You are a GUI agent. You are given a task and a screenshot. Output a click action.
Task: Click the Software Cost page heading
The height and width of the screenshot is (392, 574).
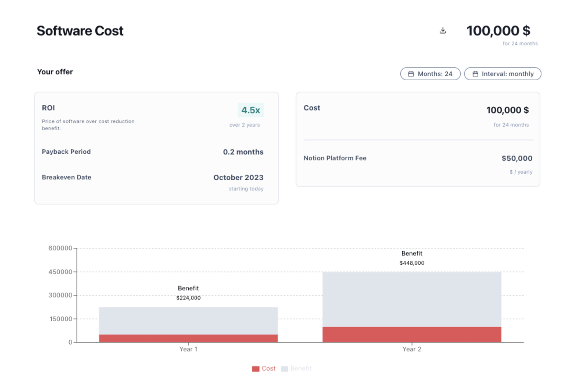80,31
